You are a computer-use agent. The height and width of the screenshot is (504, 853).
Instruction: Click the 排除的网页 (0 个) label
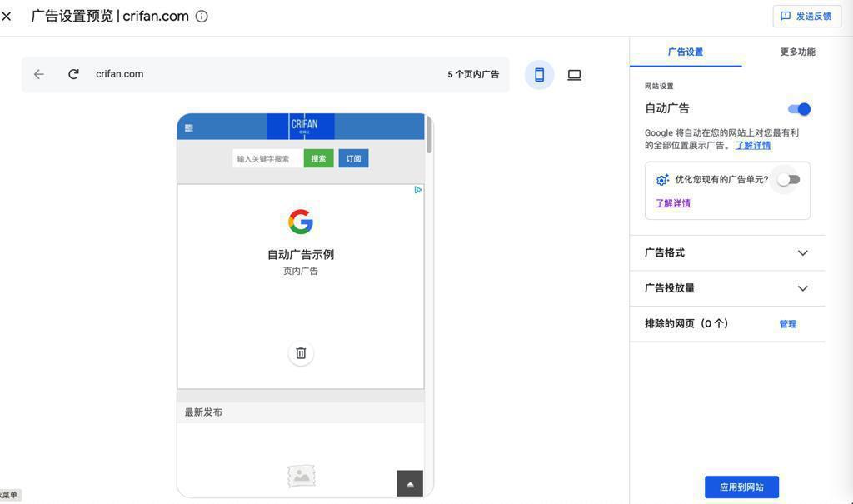[x=686, y=324]
